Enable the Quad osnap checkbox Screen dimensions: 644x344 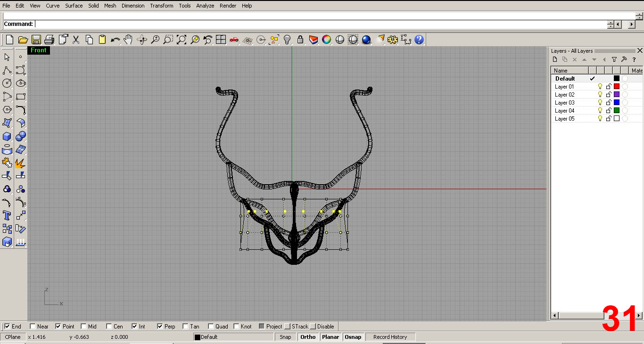211,326
